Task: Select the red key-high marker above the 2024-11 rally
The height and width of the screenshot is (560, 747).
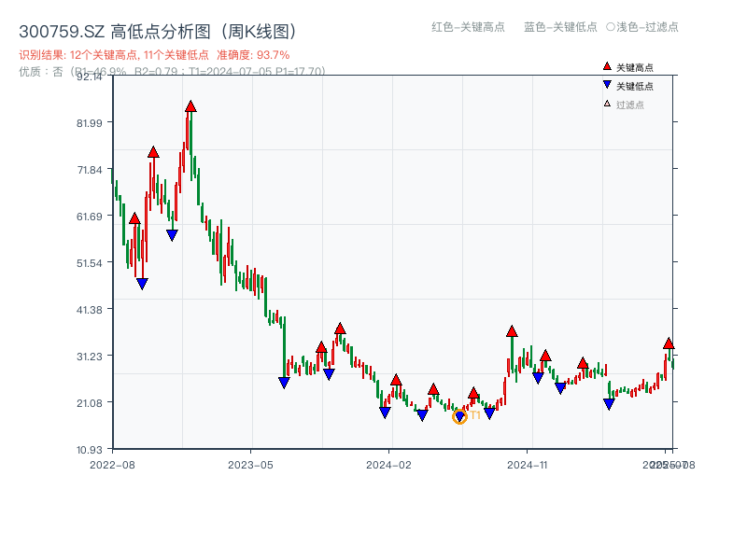Action: 512,331
